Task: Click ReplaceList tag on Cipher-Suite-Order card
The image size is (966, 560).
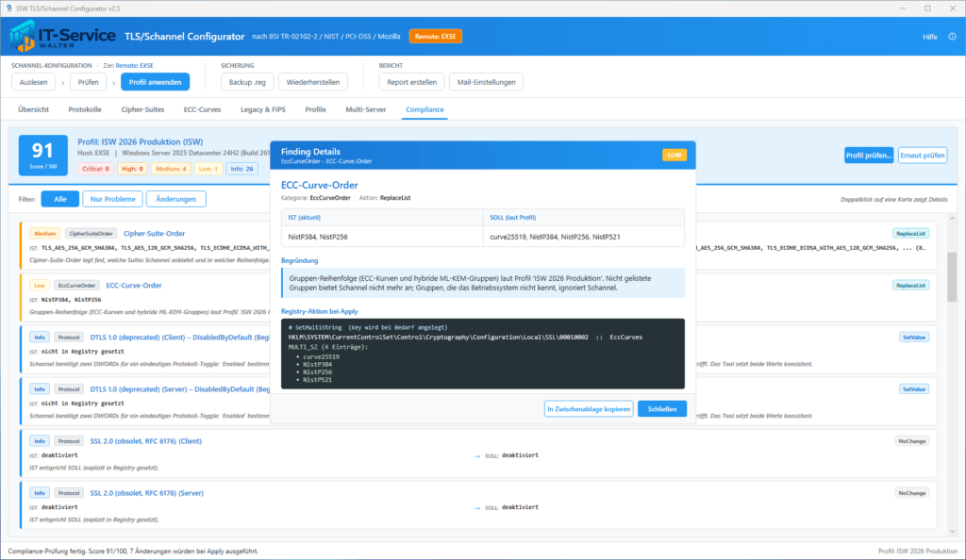Action: pyautogui.click(x=910, y=233)
